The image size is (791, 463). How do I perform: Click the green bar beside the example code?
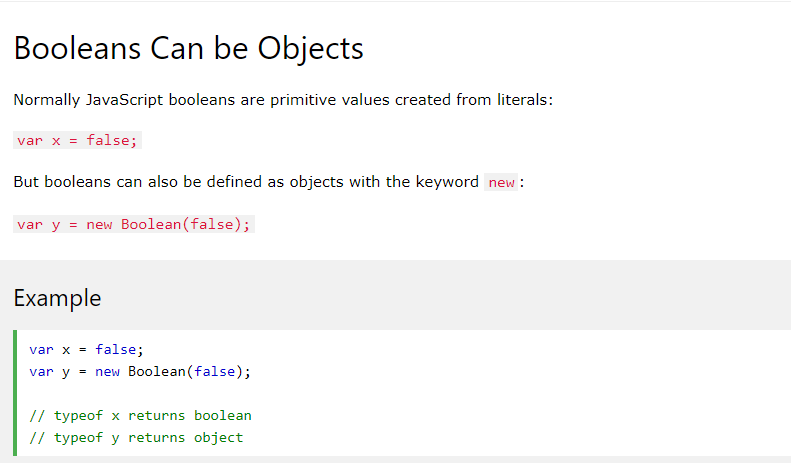[x=15, y=393]
